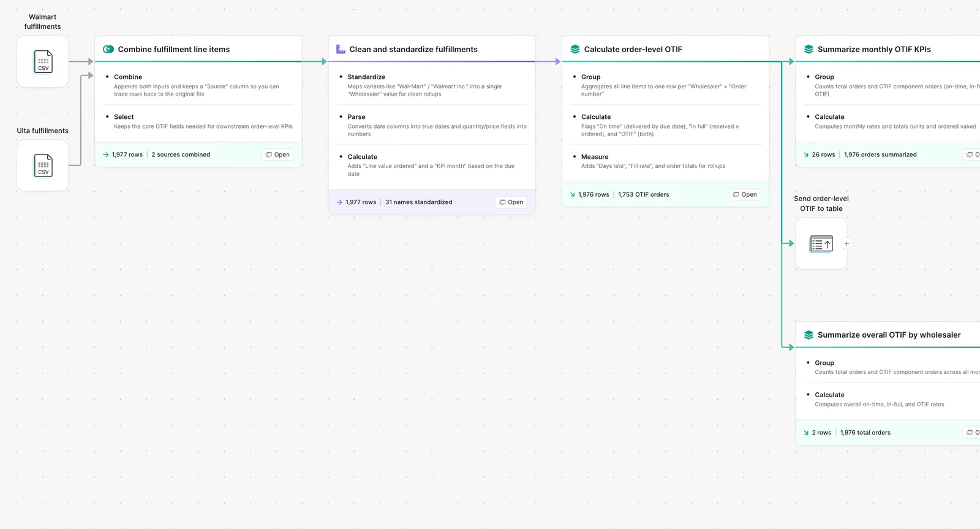Select "Calculate" in the Summarize monthly KPIs card
The height and width of the screenshot is (529, 980).
(829, 117)
